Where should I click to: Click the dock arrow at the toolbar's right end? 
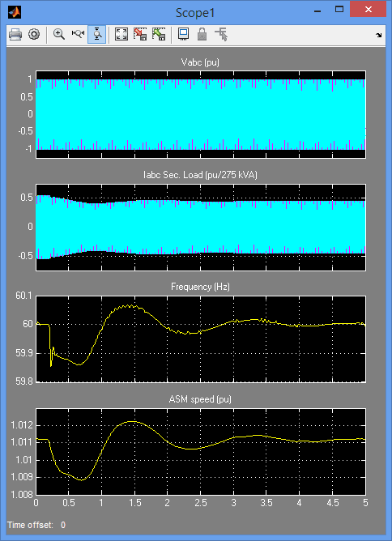[379, 35]
